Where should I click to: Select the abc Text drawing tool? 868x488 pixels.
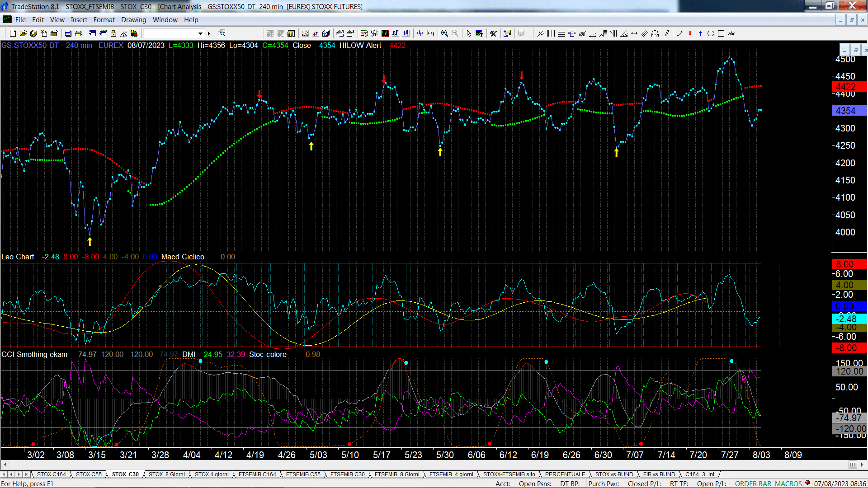click(732, 33)
